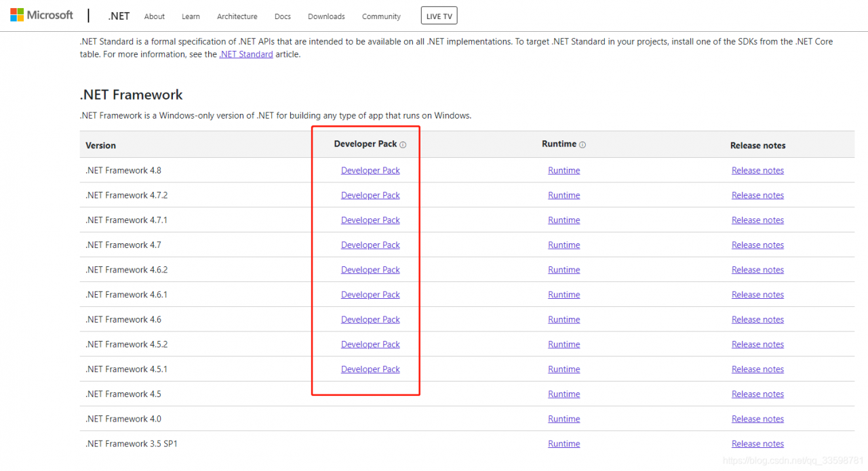The height and width of the screenshot is (471, 868).
Task: Open the Architecture menu item
Action: point(237,16)
